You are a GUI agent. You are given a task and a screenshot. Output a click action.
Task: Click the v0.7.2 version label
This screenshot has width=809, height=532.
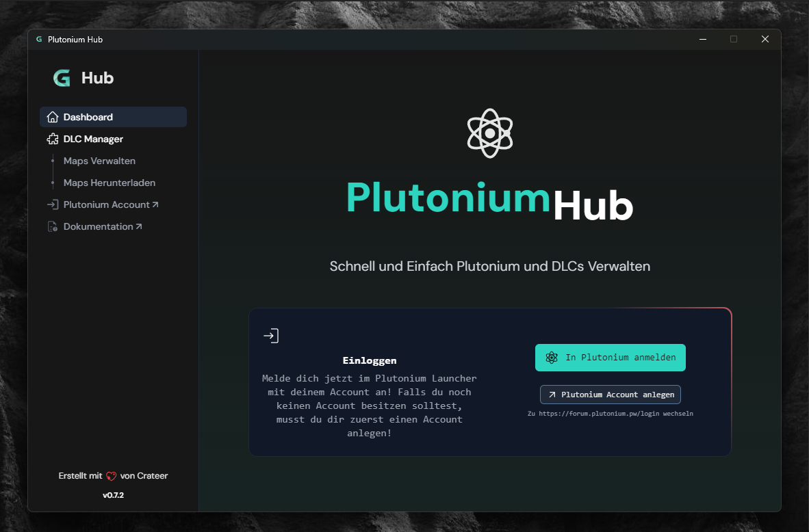pyautogui.click(x=112, y=494)
